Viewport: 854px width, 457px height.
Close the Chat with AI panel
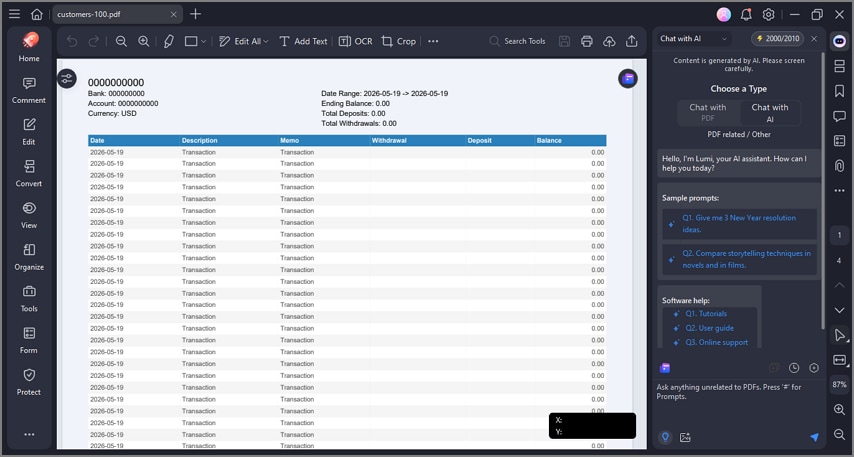tap(814, 39)
